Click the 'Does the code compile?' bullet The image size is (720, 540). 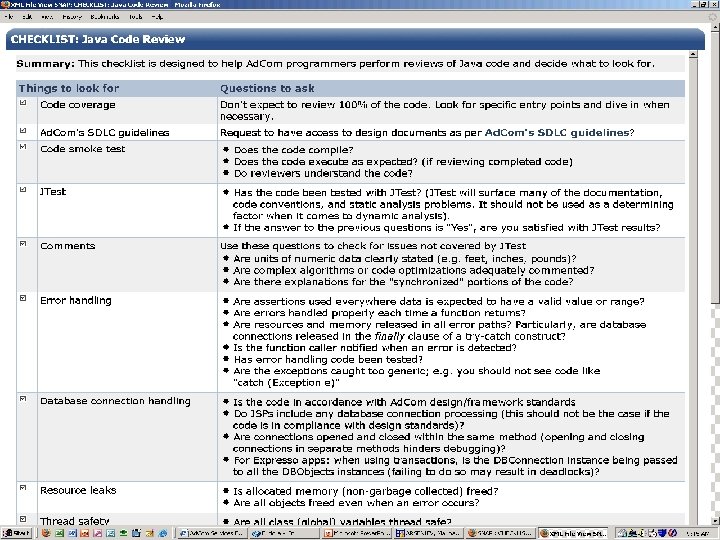(x=293, y=150)
